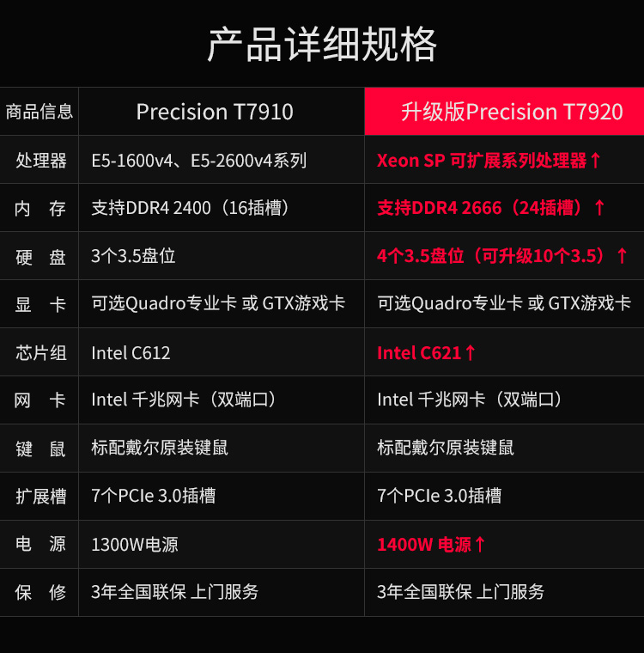Select the Precision T7910 column header
644x653 pixels.
pyautogui.click(x=215, y=112)
